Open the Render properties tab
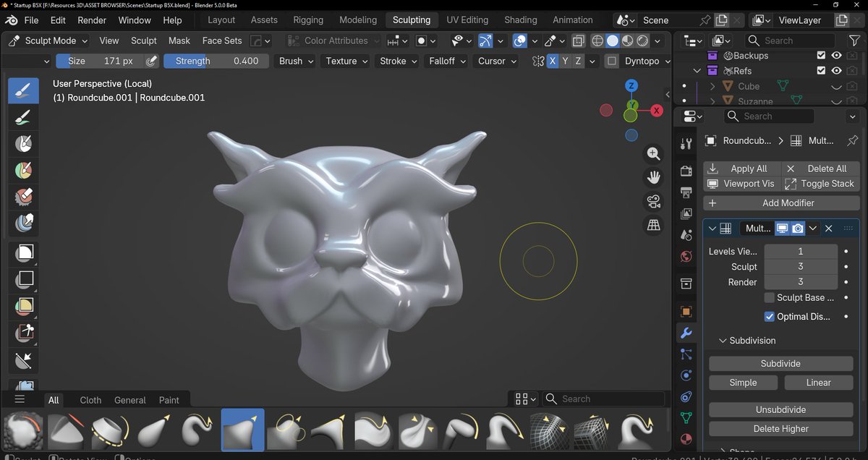 pos(686,172)
